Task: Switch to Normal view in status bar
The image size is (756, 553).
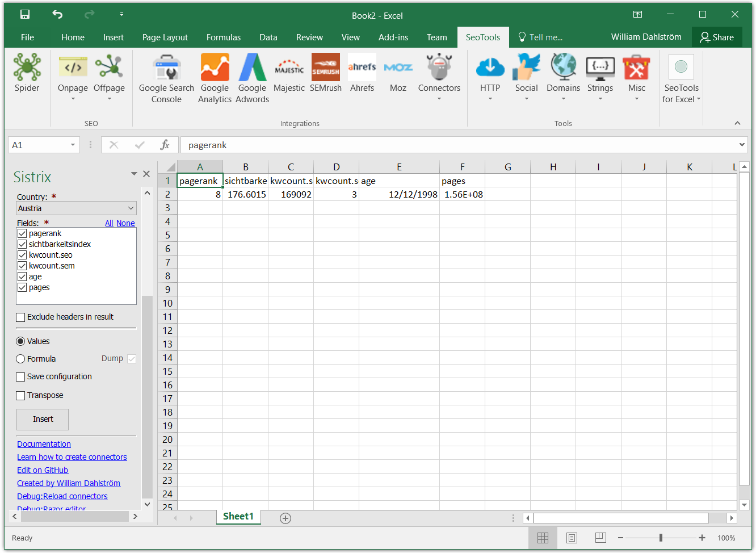Action: pos(543,538)
